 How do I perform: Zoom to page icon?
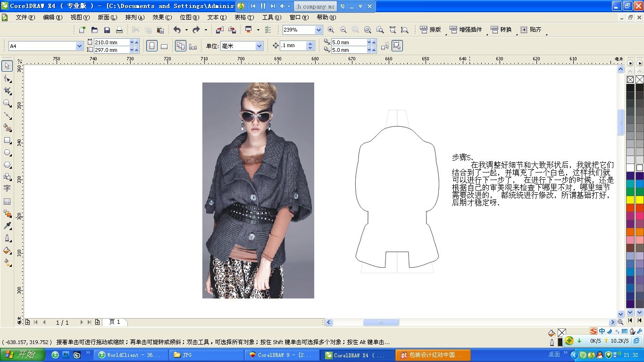pos(380,30)
